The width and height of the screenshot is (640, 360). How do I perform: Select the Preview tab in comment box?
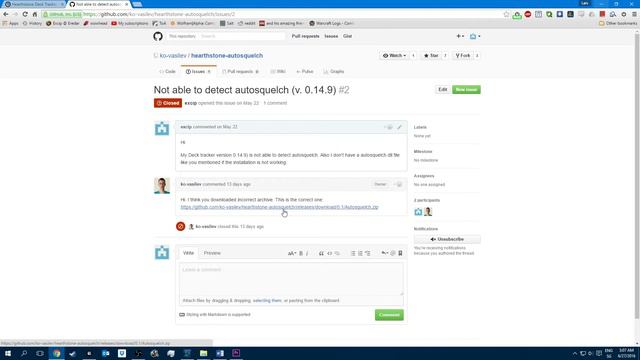click(x=212, y=253)
